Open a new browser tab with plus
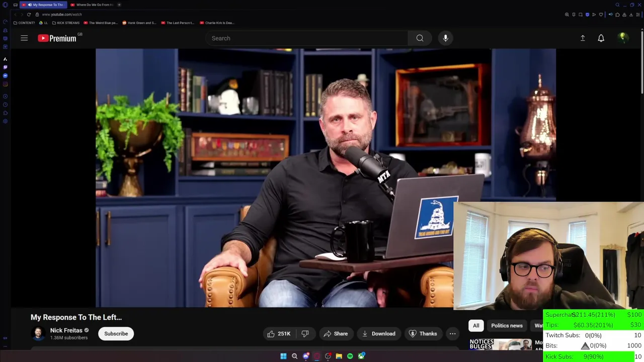 point(119,5)
